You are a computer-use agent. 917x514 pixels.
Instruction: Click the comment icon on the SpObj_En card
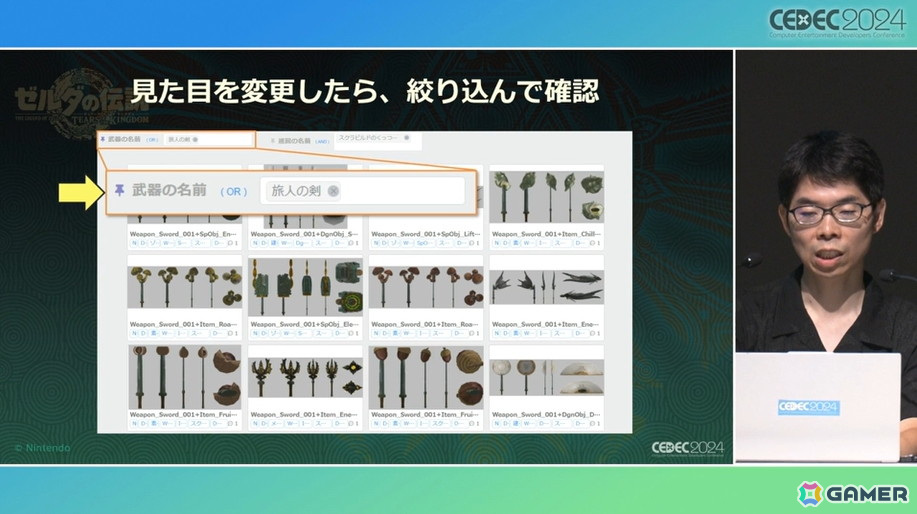[x=230, y=243]
